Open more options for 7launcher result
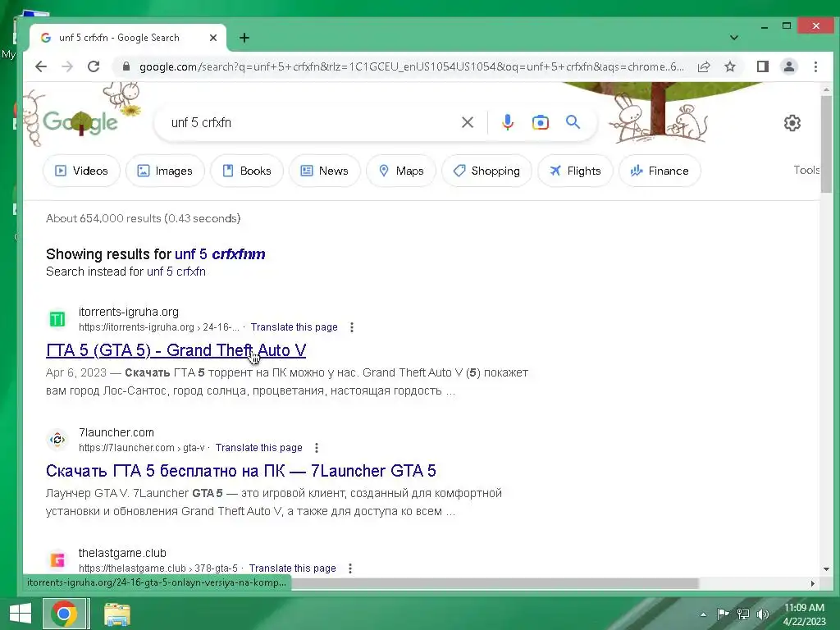 tap(317, 448)
